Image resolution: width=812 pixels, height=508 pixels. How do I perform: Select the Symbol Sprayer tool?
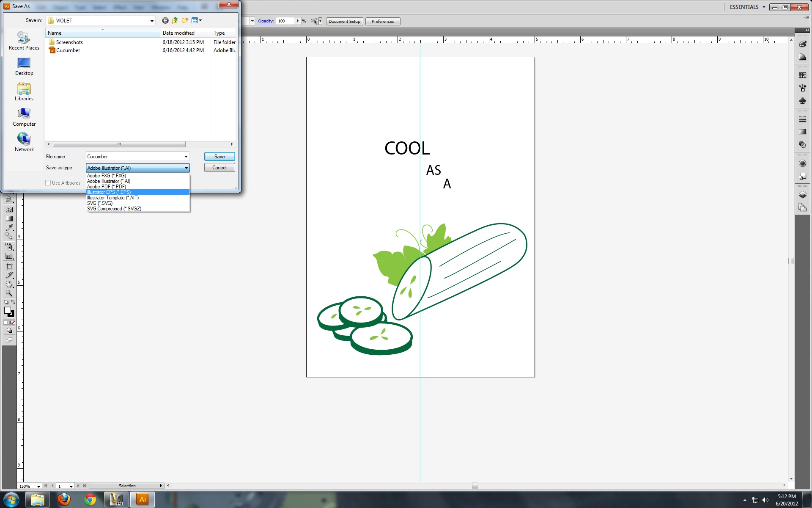click(9, 247)
